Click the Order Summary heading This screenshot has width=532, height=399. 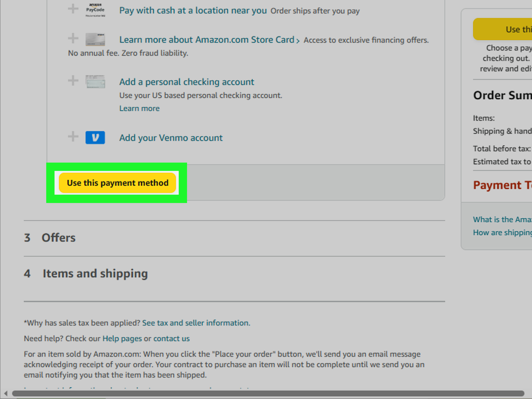pos(503,95)
